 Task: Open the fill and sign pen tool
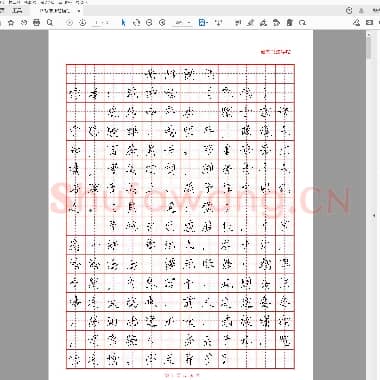coord(263,23)
